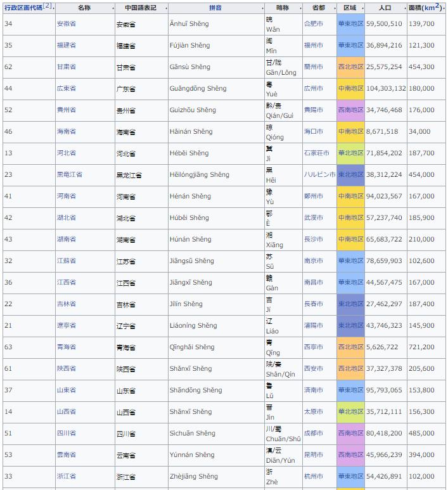
Task: Open the 行政区画代碼 header link
Action: (23, 8)
